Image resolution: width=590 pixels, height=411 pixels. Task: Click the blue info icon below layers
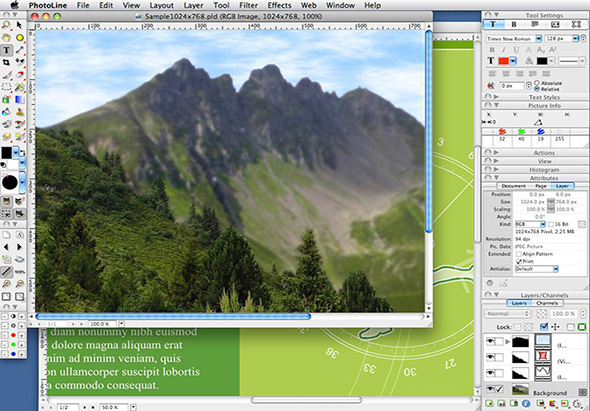(526, 404)
